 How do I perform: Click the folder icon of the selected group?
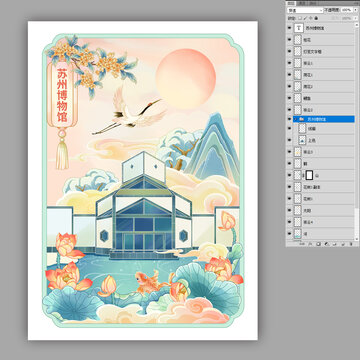click(x=301, y=119)
